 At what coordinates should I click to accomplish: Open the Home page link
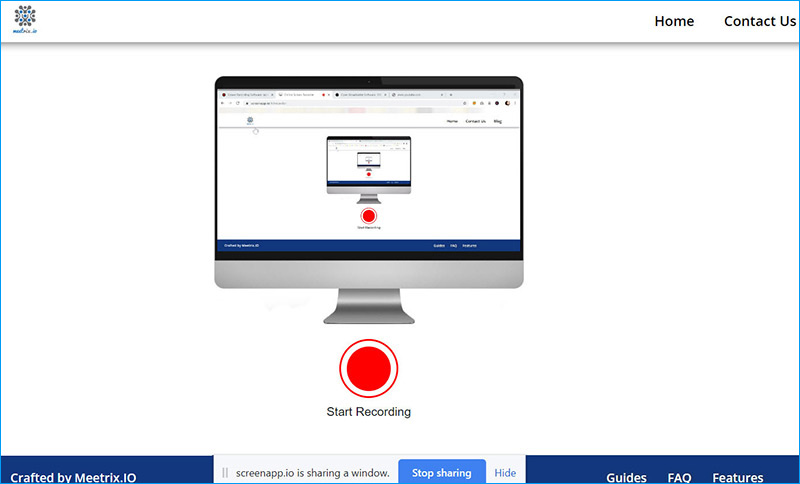pyautogui.click(x=674, y=21)
